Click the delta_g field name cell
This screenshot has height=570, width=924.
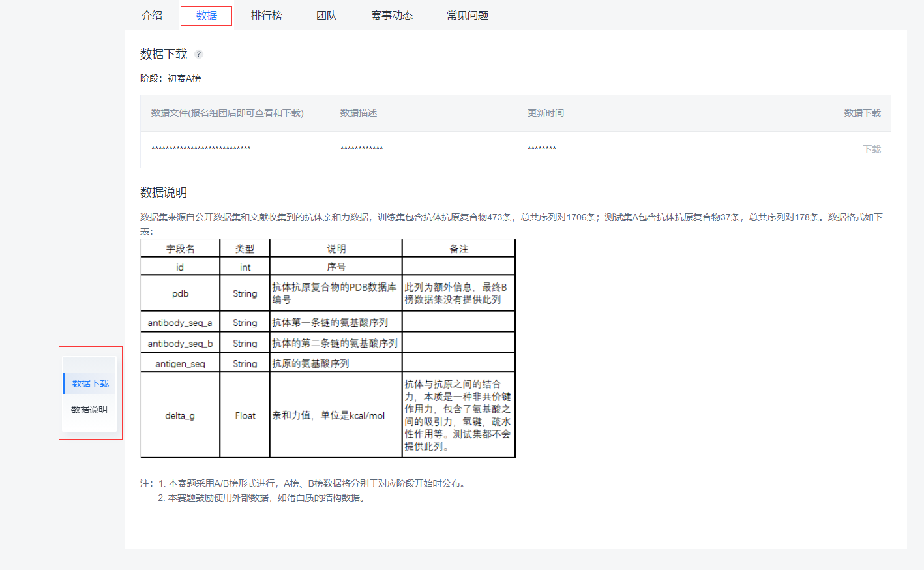point(180,415)
